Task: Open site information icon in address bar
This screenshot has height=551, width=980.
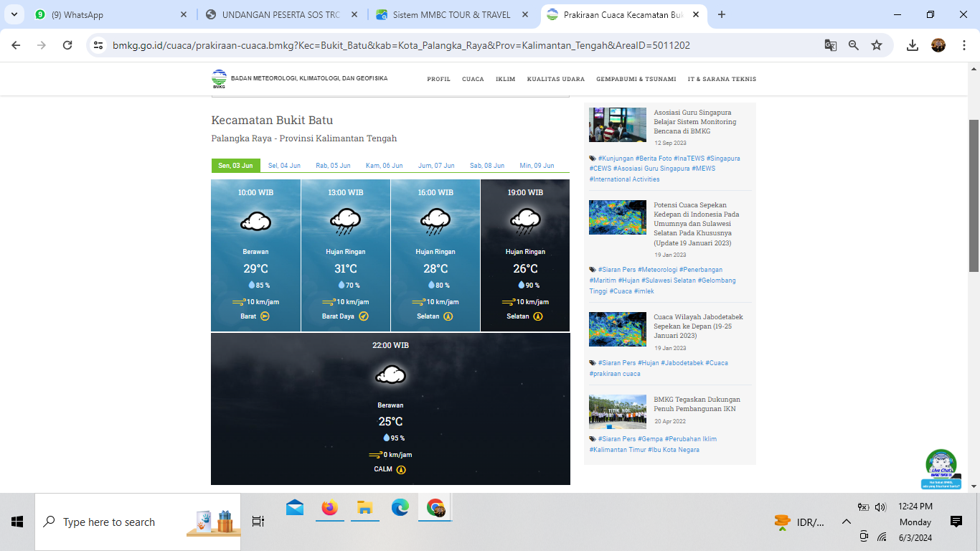Action: [x=99, y=45]
